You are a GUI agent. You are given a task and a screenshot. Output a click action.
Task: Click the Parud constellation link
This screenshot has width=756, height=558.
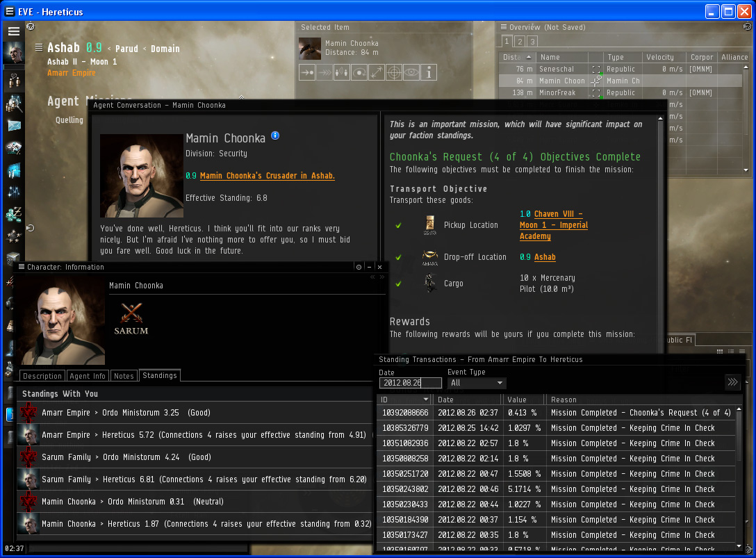click(x=126, y=49)
